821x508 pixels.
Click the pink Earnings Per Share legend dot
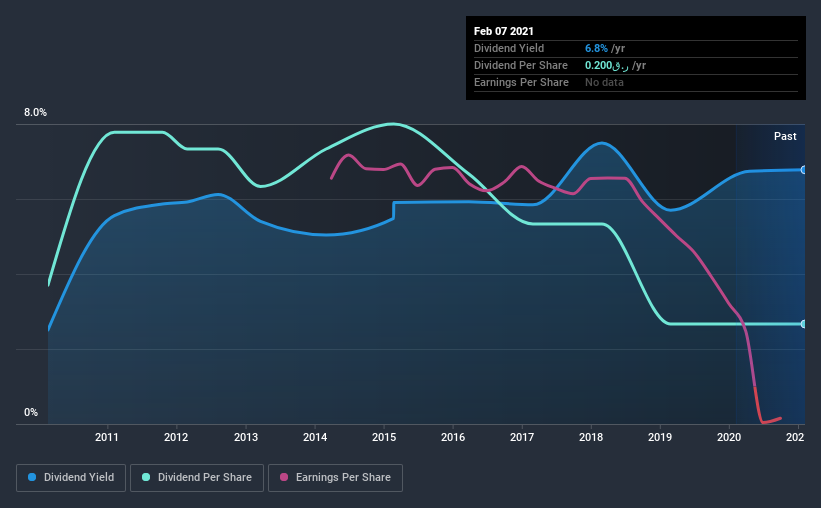284,477
